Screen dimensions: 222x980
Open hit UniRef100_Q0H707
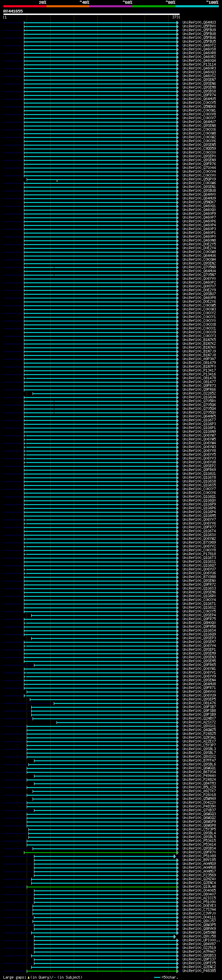199,286
